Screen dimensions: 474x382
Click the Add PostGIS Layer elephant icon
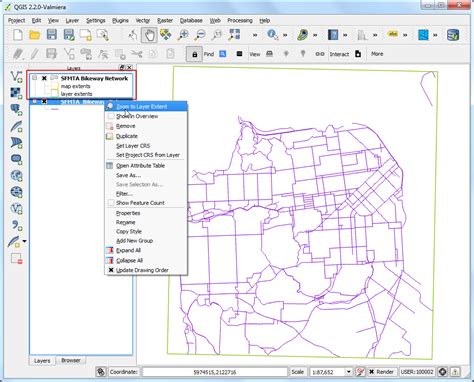[16, 109]
